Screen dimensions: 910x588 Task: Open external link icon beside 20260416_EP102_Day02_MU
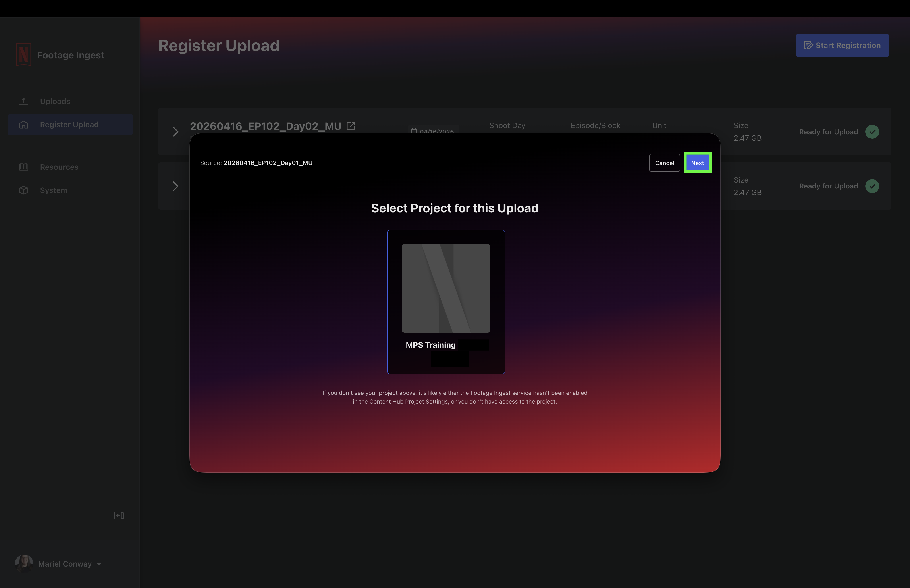click(x=351, y=126)
